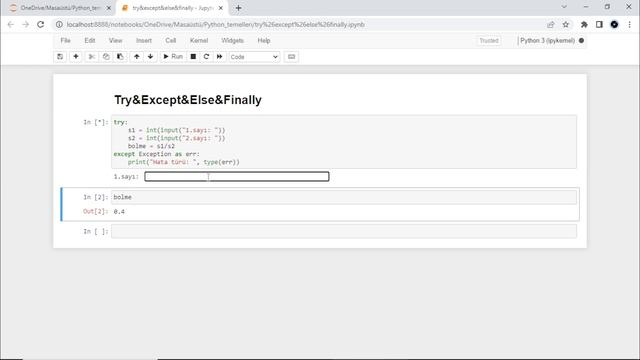Share this page using the share icon
This screenshot has height=360, width=640.
click(x=551, y=24)
